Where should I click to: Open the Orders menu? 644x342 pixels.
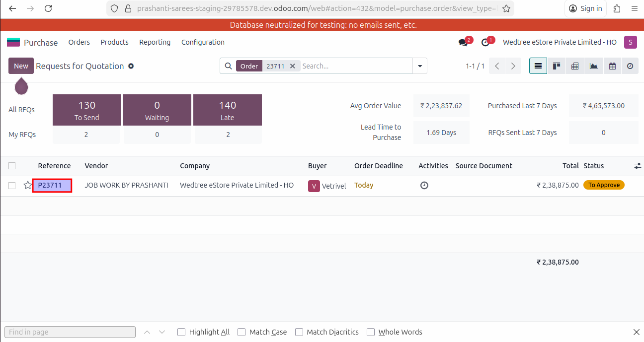[79, 42]
